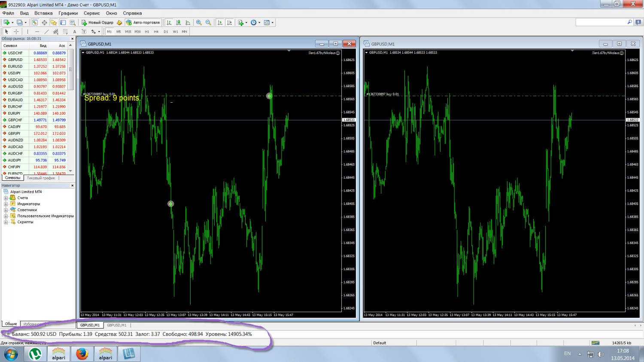Expand the Счета tree node
644x362 pixels.
6,198
